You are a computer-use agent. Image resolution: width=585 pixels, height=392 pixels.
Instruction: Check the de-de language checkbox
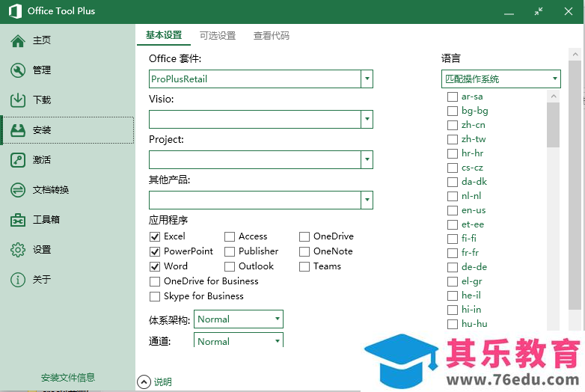tap(452, 267)
